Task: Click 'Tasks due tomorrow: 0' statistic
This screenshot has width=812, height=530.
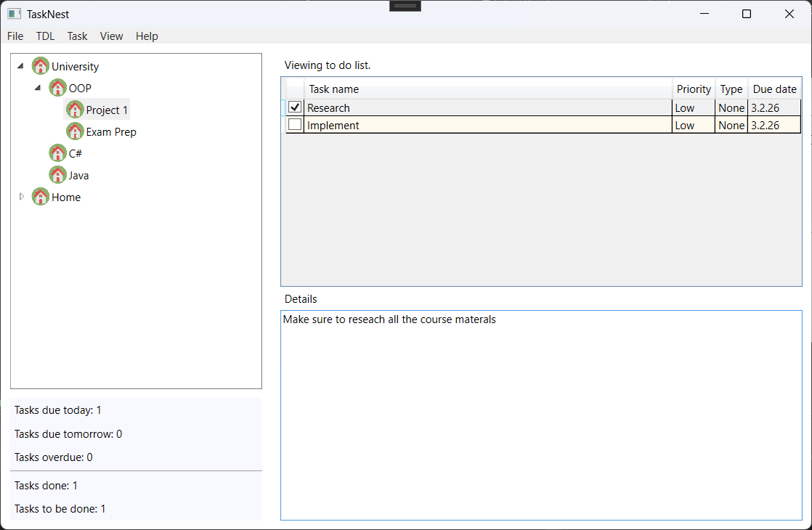Action: coord(68,433)
